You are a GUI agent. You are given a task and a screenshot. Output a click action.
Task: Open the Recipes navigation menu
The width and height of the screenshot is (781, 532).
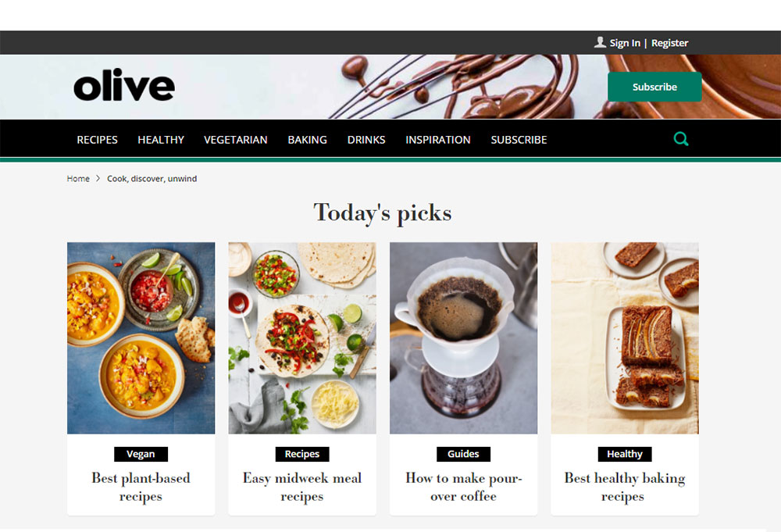[x=97, y=140]
